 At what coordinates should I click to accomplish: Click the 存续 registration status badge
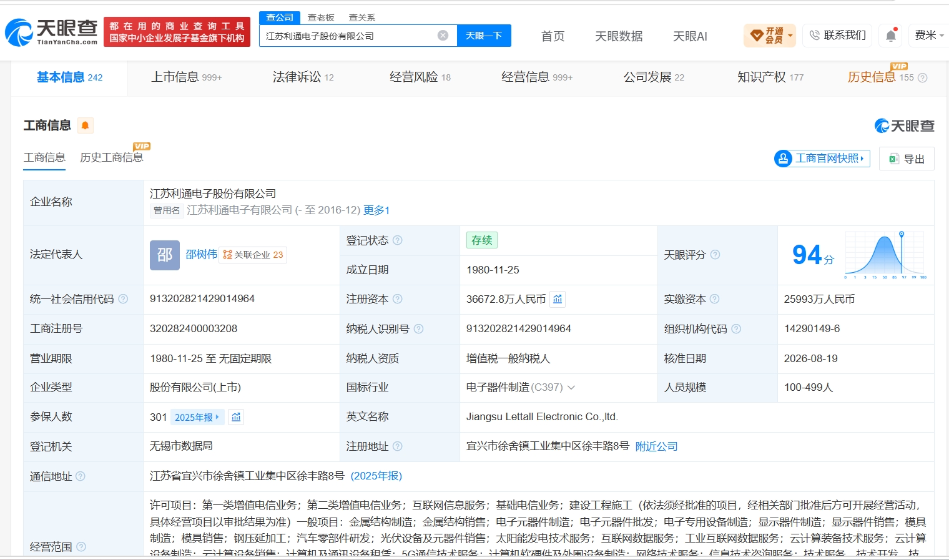point(481,240)
